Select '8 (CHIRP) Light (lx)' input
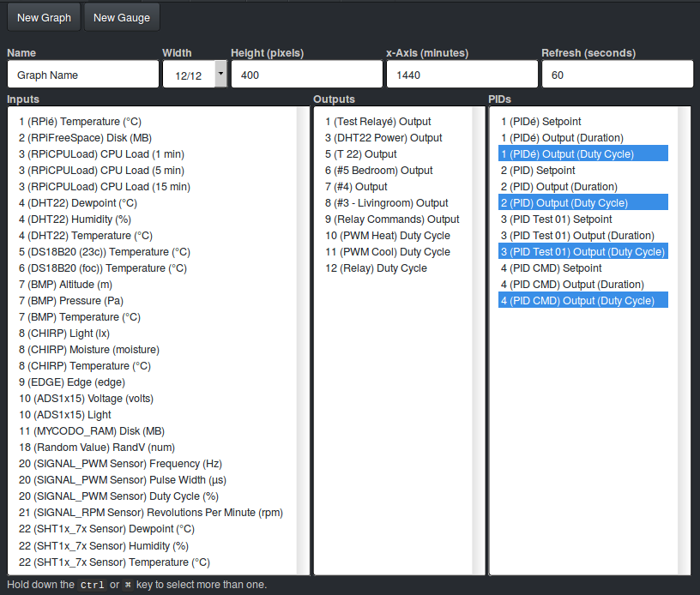700x595 pixels. point(152,334)
